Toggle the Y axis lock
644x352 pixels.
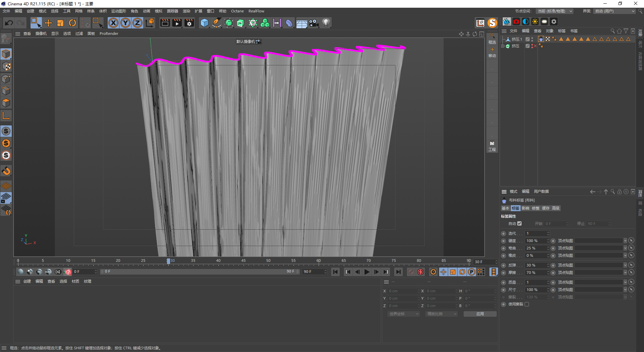pyautogui.click(x=125, y=23)
